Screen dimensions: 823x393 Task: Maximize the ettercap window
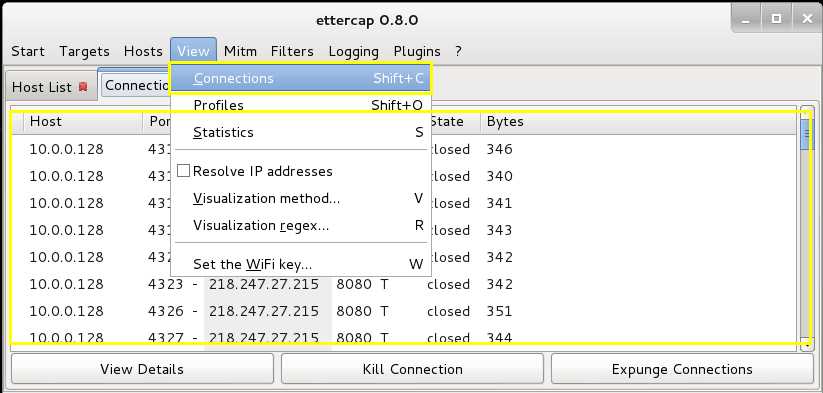coord(776,19)
